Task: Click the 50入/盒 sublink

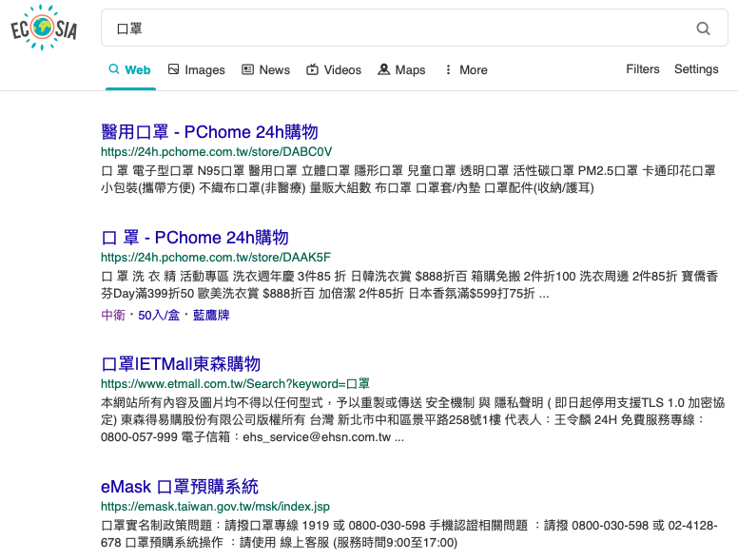Action: (159, 315)
